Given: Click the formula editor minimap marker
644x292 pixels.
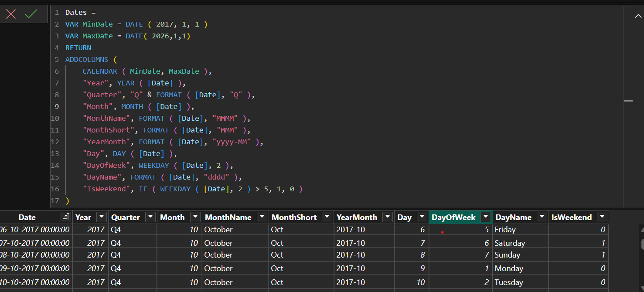Looking at the screenshot, I should (x=628, y=101).
